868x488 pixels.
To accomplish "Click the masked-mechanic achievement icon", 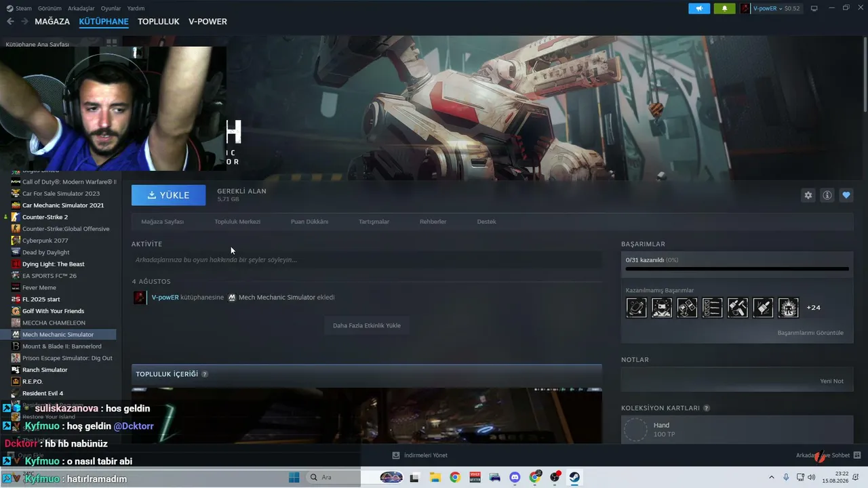I will 662,308.
